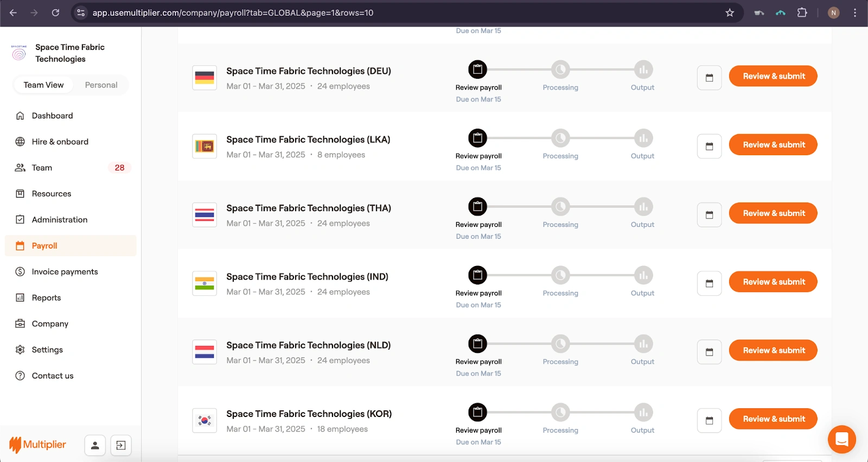The width and height of the screenshot is (868, 462).
Task: Open Reports section
Action: click(71, 298)
